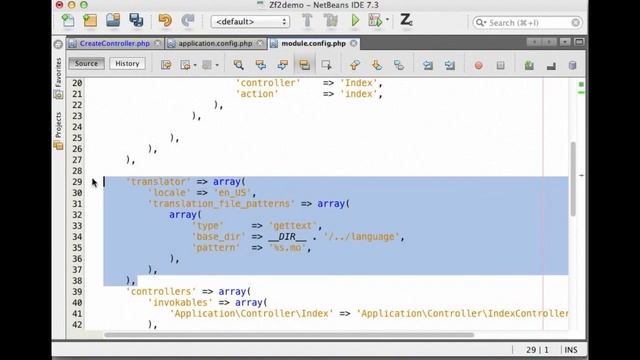
Task: Open the Projects side panel
Action: [58, 131]
